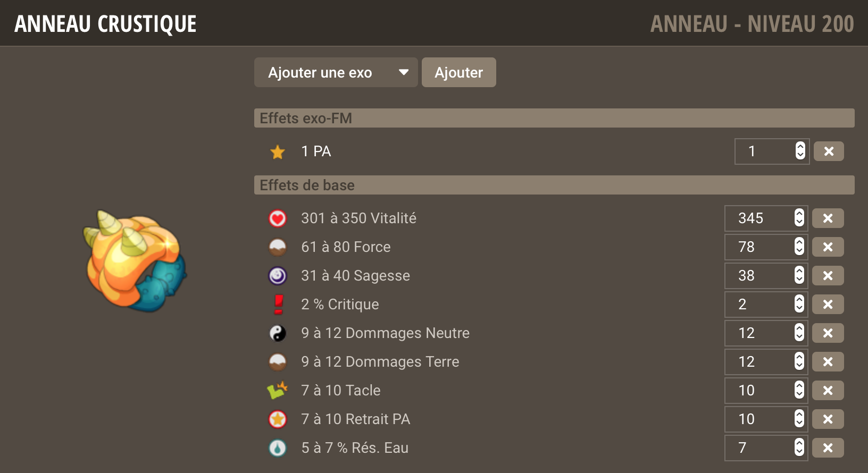
Task: Click the Critique value input field
Action: (766, 305)
